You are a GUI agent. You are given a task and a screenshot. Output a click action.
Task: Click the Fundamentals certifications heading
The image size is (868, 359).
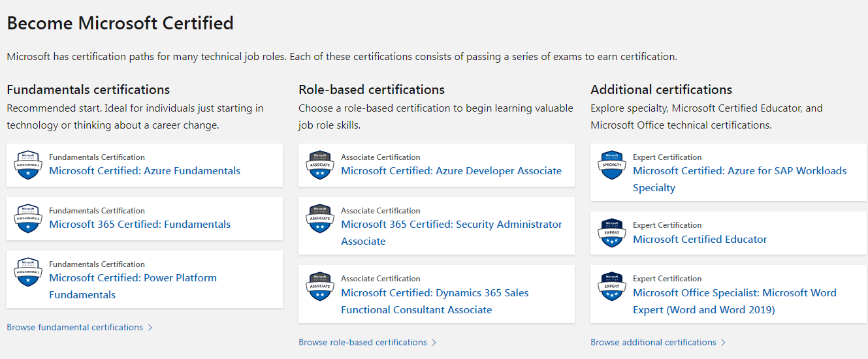click(x=88, y=89)
